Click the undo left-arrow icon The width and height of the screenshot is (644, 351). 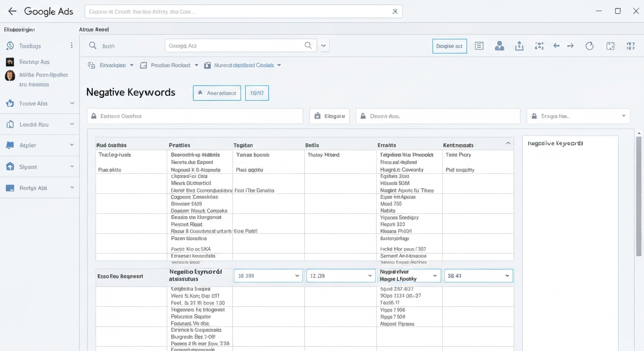point(556,46)
